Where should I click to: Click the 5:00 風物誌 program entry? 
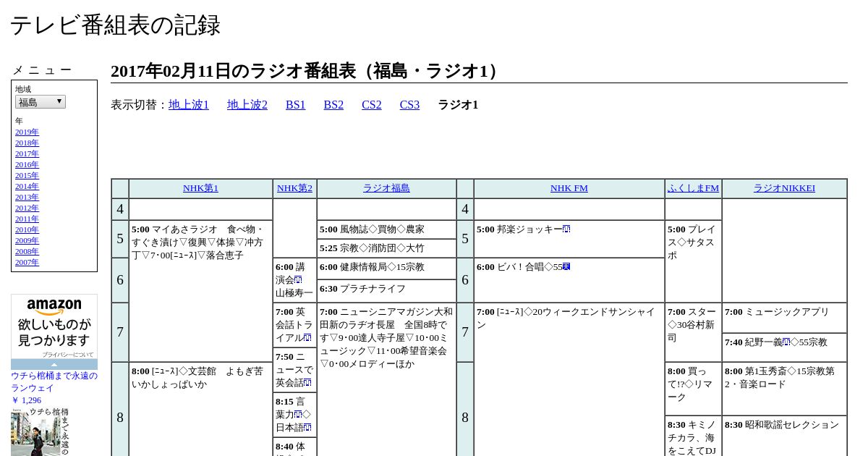click(x=386, y=229)
